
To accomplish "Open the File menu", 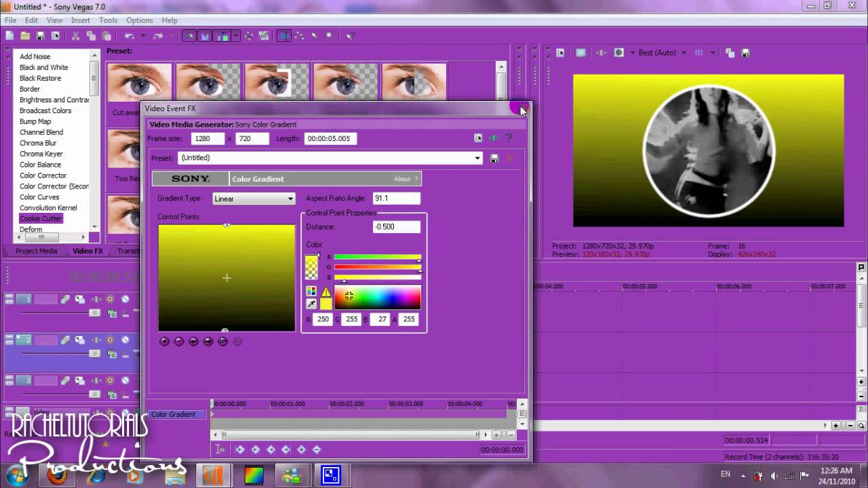I will pyautogui.click(x=11, y=20).
